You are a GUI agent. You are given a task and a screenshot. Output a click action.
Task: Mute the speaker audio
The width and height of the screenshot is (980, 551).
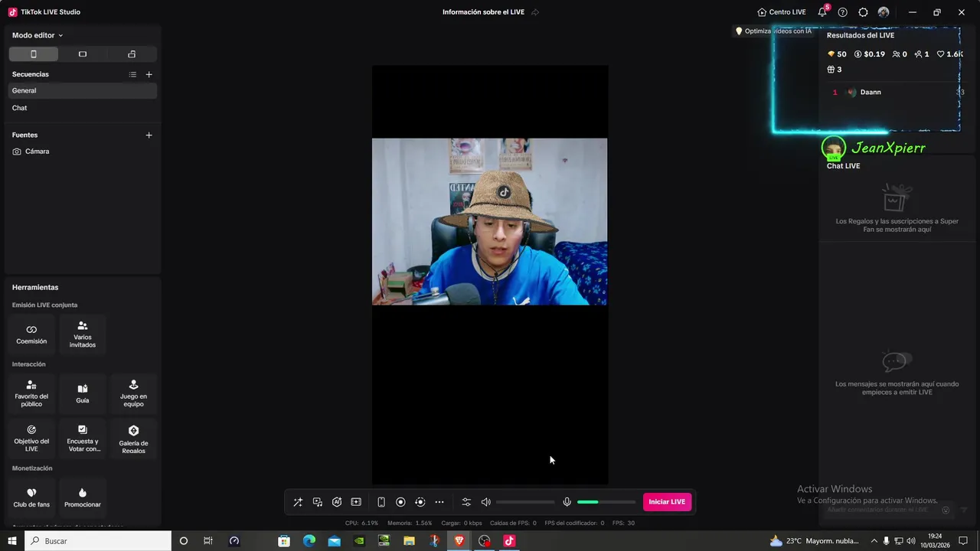tap(485, 502)
